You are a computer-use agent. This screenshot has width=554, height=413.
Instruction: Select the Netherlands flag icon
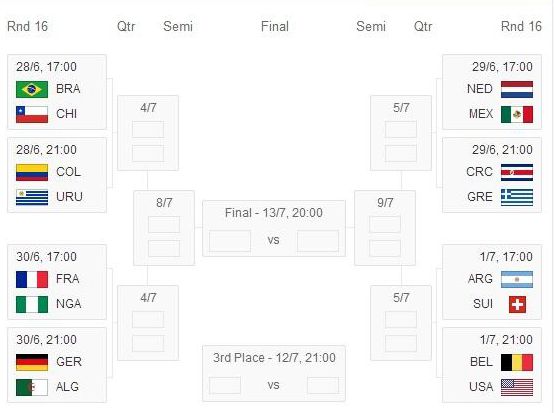[x=517, y=89]
